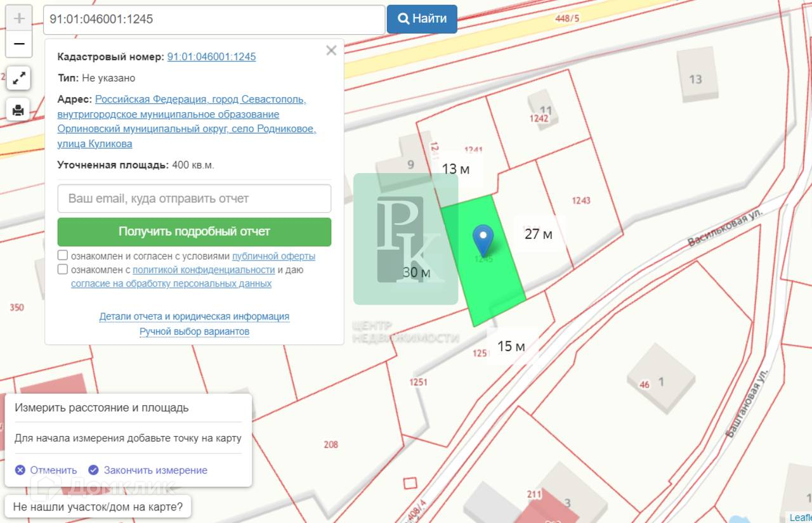Click the 27 м measurement label
This screenshot has width=812, height=523.
click(x=538, y=234)
